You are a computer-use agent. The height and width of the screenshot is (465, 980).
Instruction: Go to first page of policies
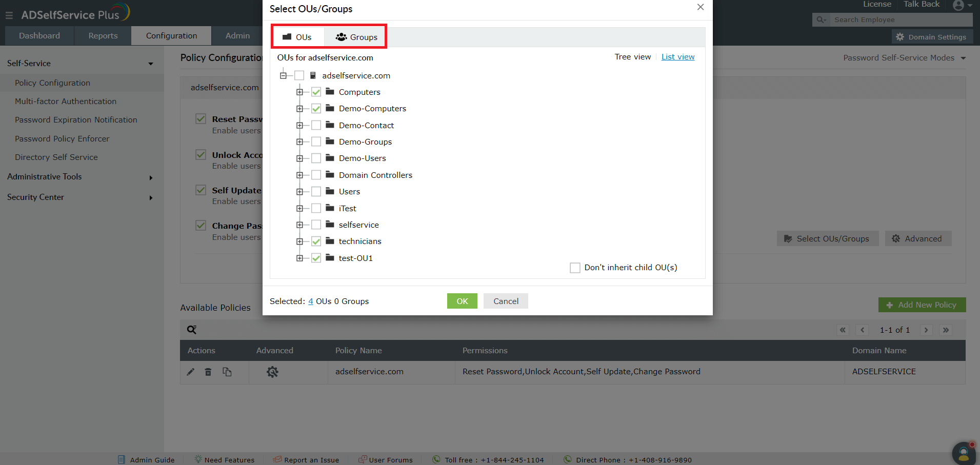click(843, 330)
